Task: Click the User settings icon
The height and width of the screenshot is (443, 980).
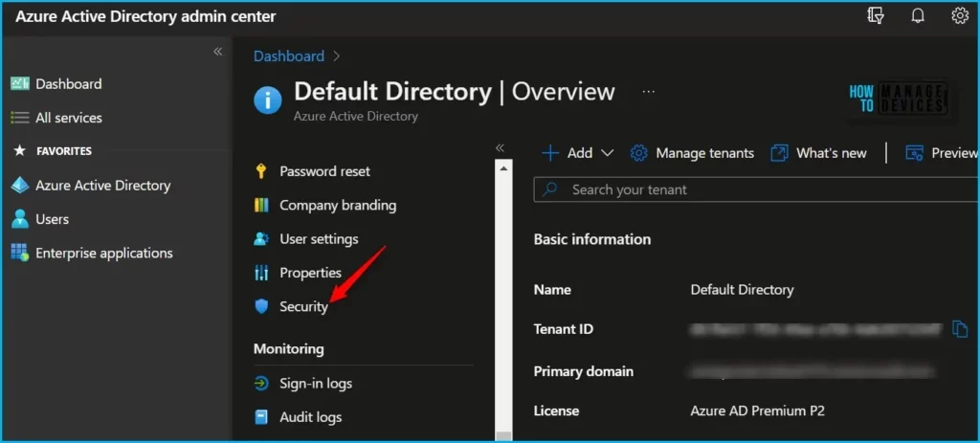Action: pyautogui.click(x=261, y=238)
